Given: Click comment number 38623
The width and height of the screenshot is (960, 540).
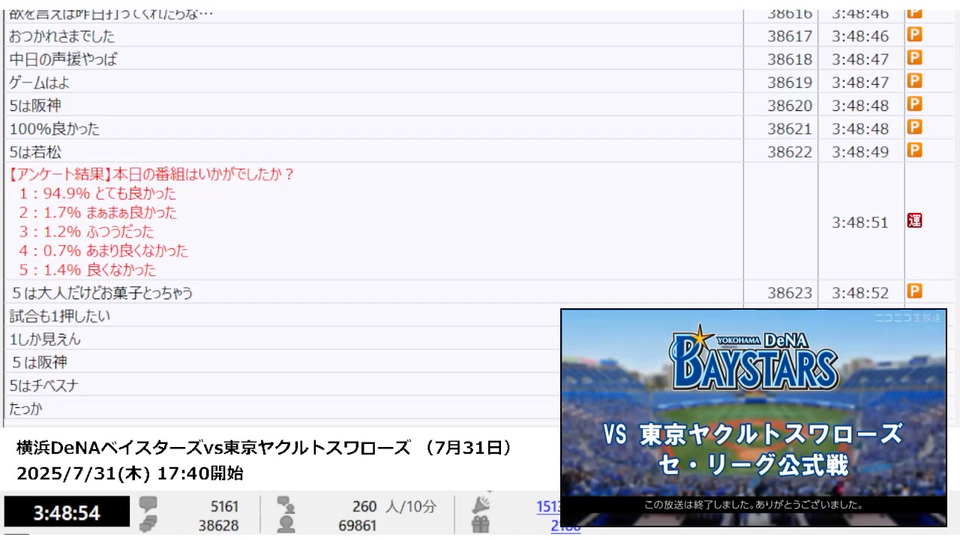Looking at the screenshot, I should click(x=789, y=293).
